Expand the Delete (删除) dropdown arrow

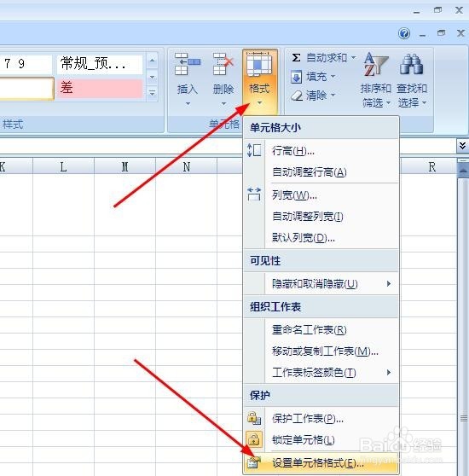223,104
